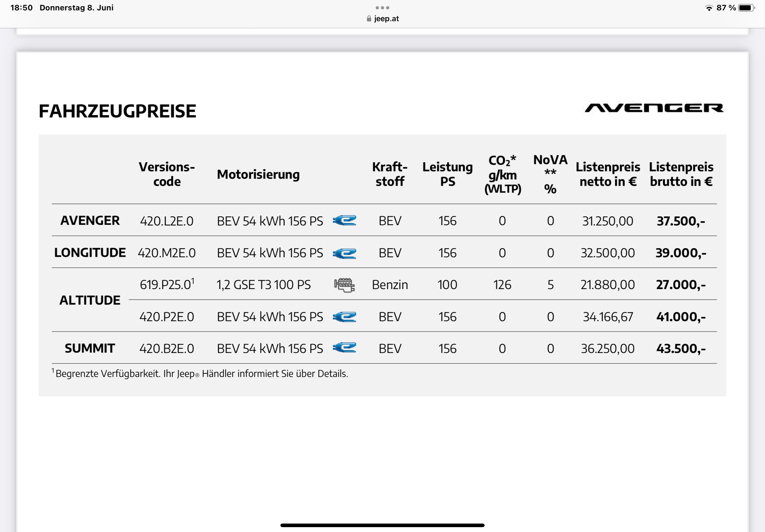
Task: Tap the Avenger logo at top right
Action: [654, 108]
